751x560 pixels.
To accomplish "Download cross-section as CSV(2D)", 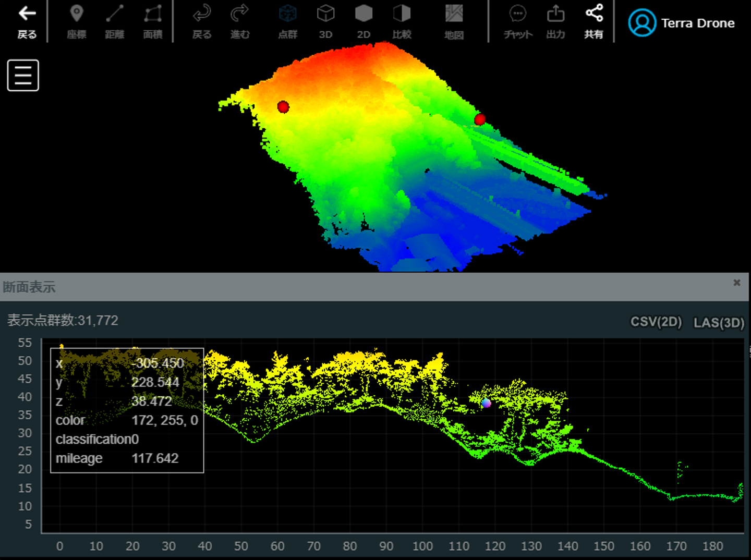I will (x=656, y=322).
